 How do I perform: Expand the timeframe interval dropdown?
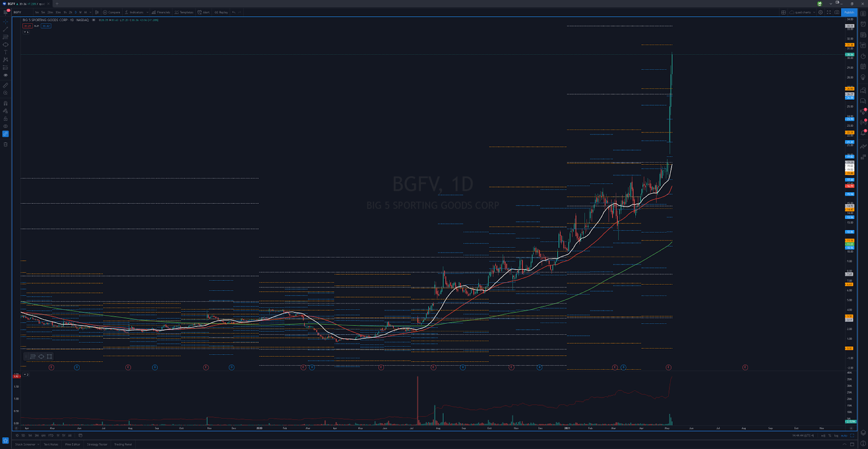(91, 12)
